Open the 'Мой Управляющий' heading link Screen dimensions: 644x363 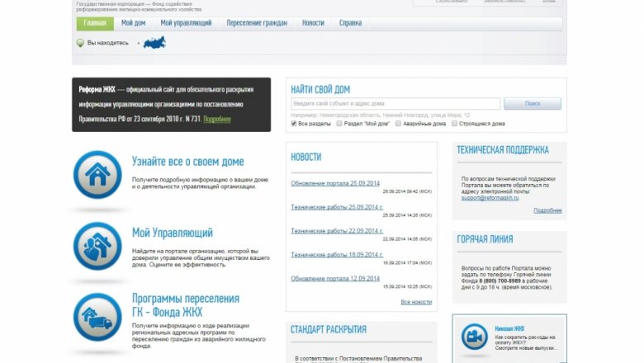click(172, 233)
